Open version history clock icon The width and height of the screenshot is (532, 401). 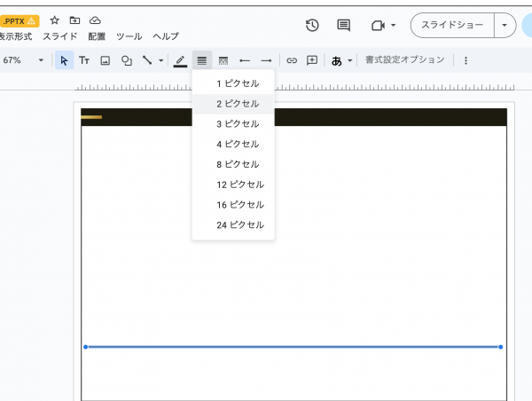pos(312,26)
